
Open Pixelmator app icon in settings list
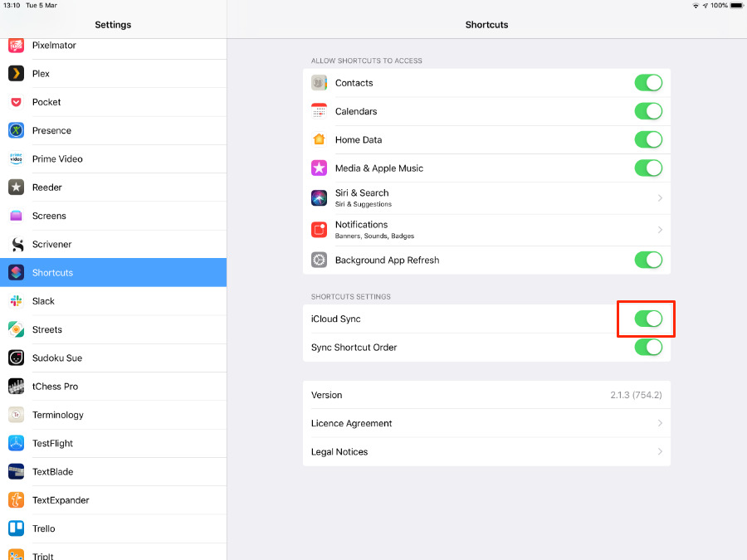tap(17, 46)
